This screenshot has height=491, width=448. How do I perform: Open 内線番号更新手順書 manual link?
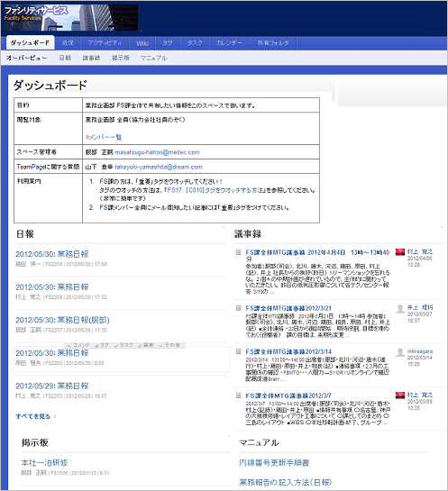tap(274, 463)
